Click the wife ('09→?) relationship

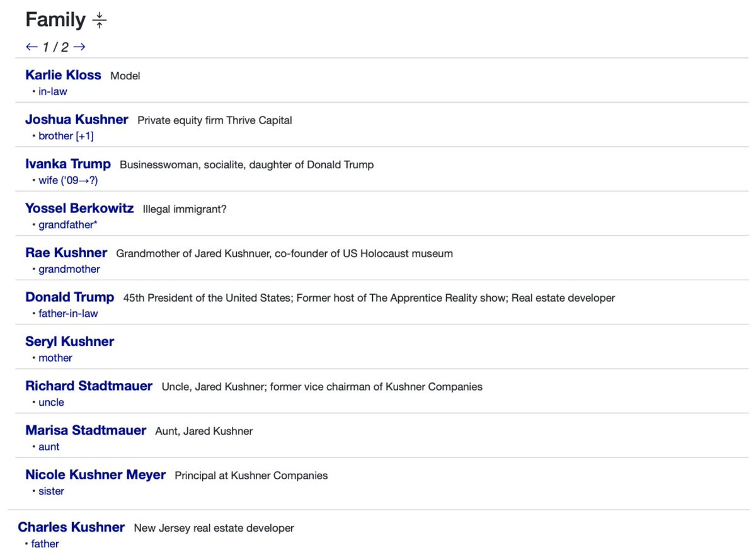point(68,181)
